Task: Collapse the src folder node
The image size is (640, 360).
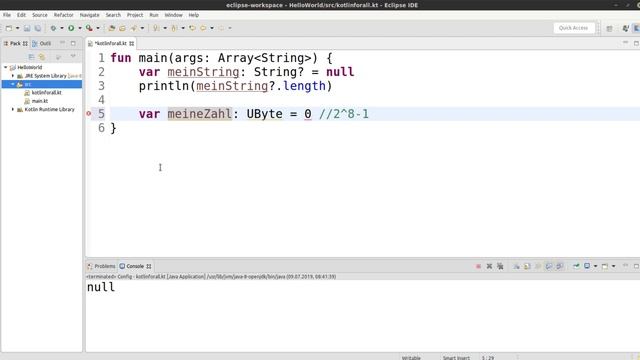Action: [x=13, y=84]
